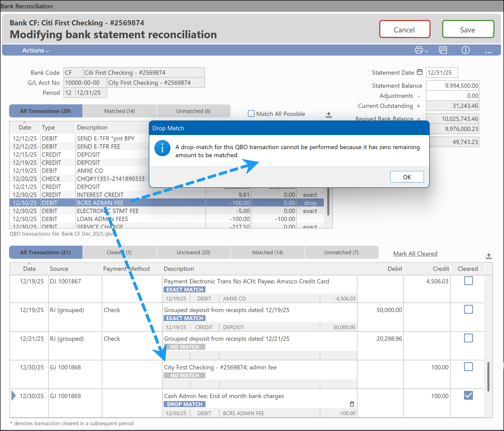The image size is (504, 431).
Task: Click the Statement Balance input field
Action: [452, 85]
